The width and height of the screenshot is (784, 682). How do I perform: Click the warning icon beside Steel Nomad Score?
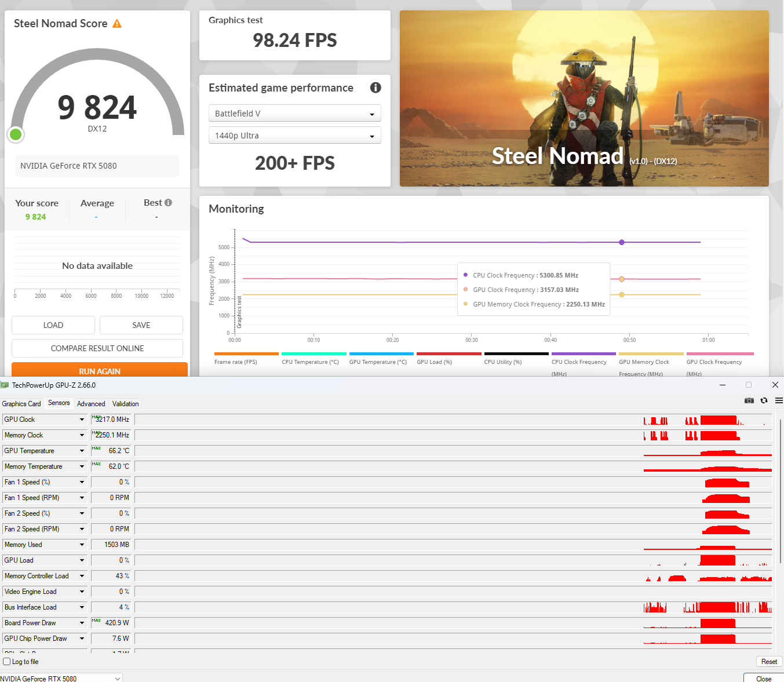[117, 24]
